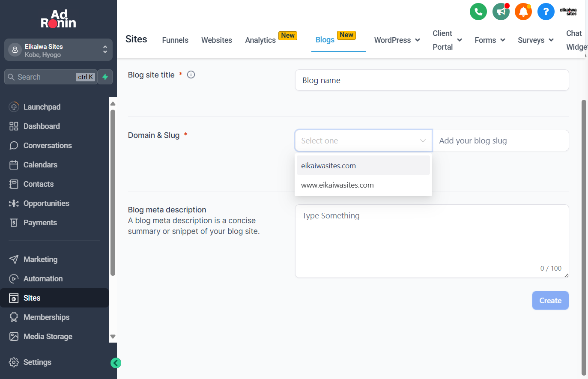This screenshot has width=588, height=379.
Task: Click the Add your blog slug field
Action: coord(501,140)
